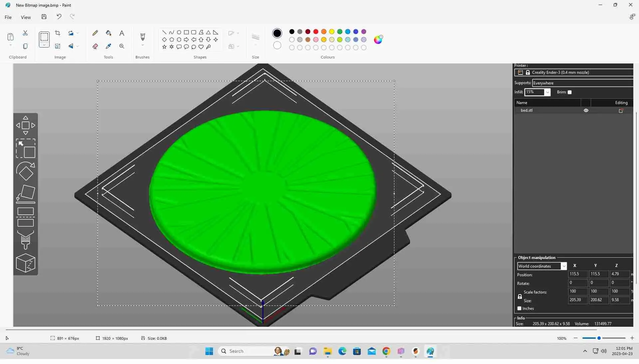639x364 pixels.
Task: Open the paint-on supports brush tool
Action: [26, 240]
